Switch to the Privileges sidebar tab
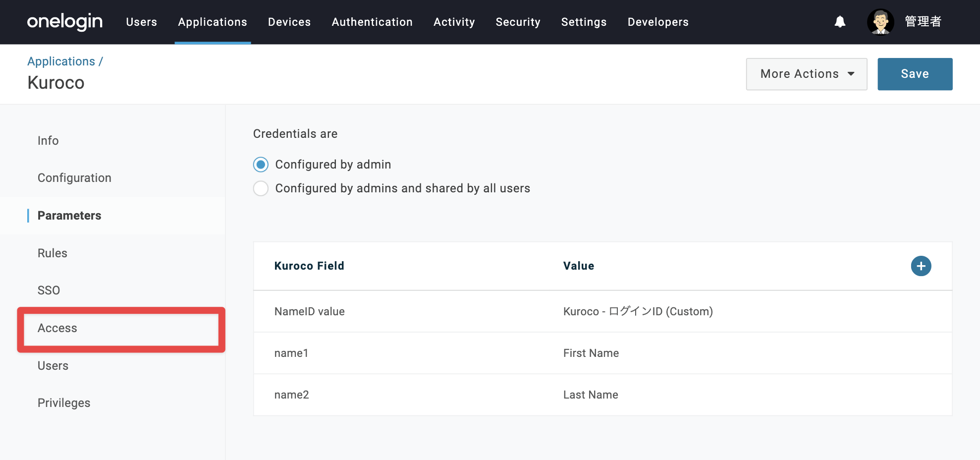The image size is (980, 460). tap(64, 403)
